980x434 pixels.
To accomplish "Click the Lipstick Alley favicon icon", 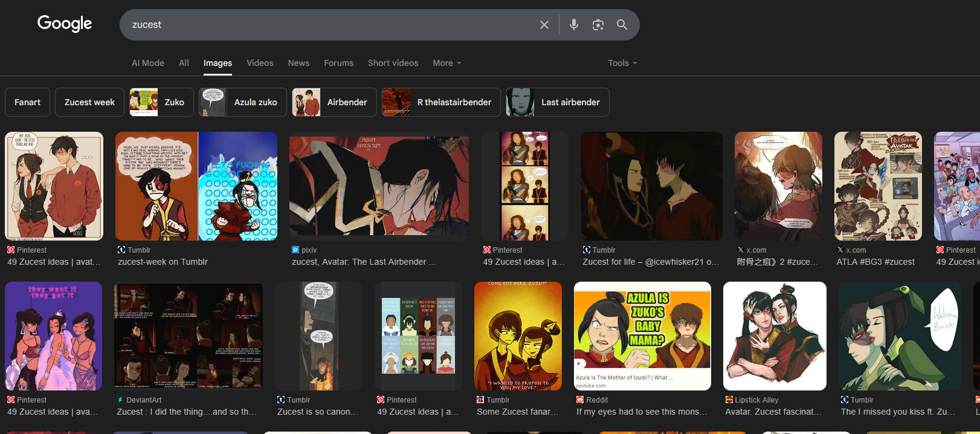I will 729,400.
